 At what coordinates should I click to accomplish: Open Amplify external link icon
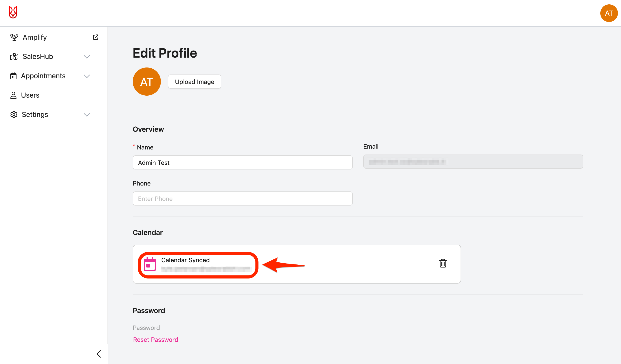[96, 37]
